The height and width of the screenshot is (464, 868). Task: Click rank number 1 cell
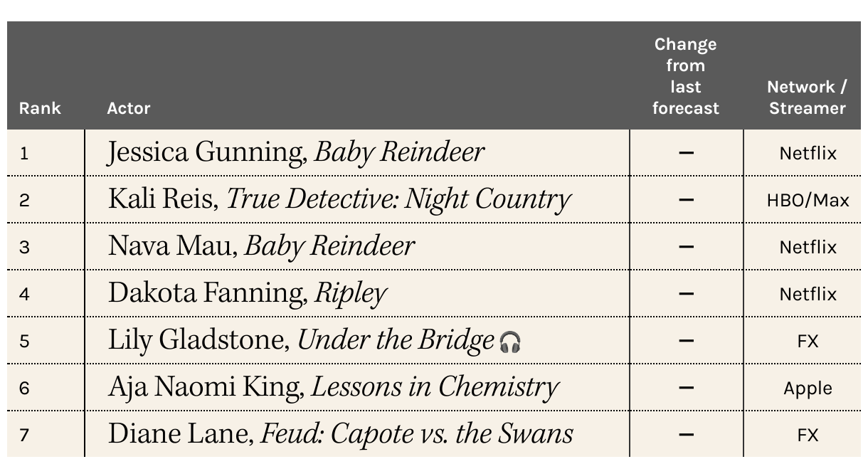(24, 154)
